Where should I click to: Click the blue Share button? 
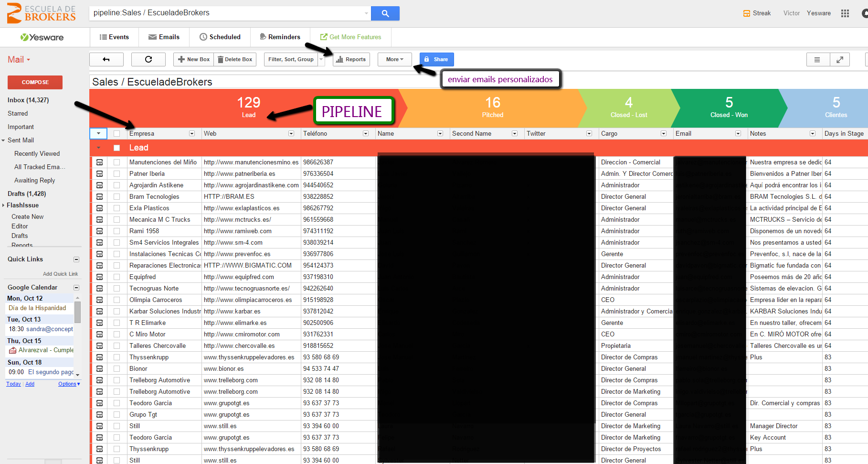[x=436, y=59]
